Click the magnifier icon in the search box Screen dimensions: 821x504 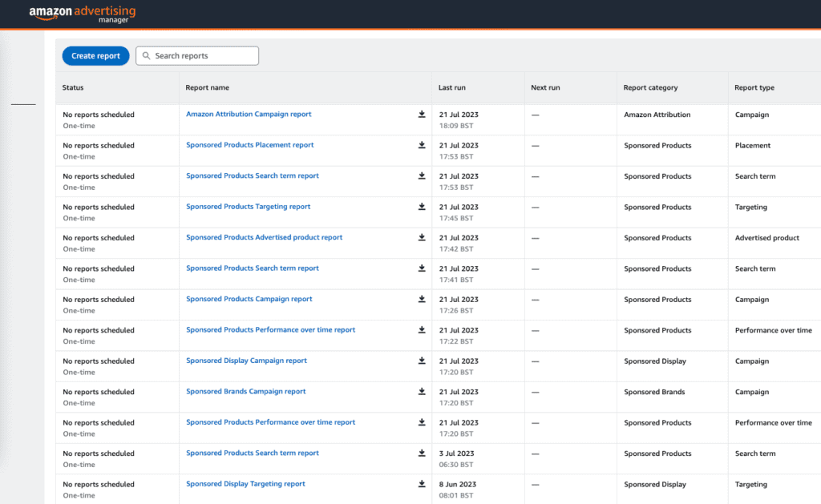[146, 55]
